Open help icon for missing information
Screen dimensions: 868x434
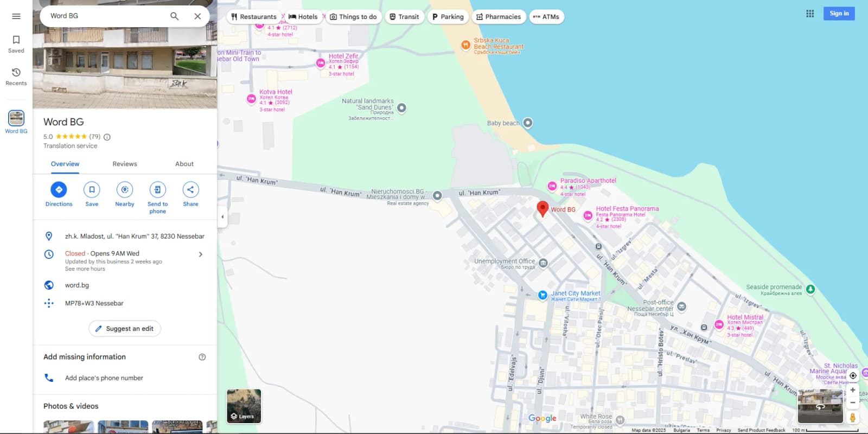click(202, 357)
